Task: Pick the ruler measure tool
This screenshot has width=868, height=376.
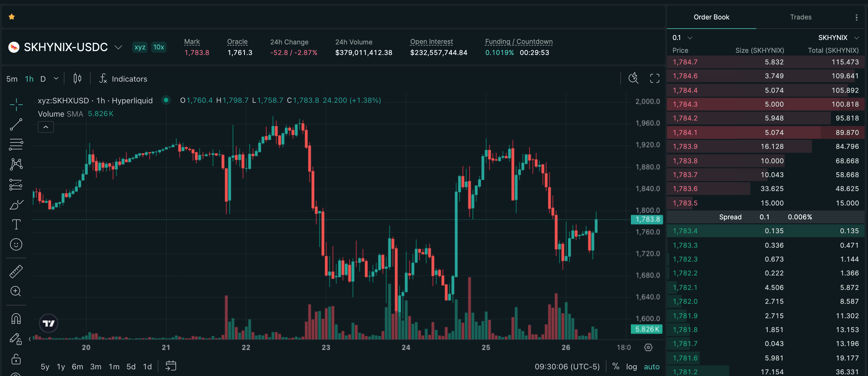Action: 16,271
